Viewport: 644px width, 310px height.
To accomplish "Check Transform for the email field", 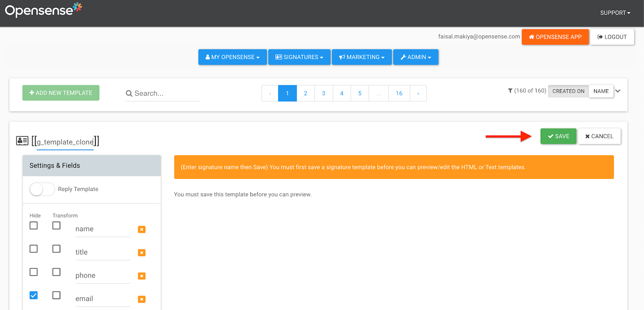I will pyautogui.click(x=56, y=296).
